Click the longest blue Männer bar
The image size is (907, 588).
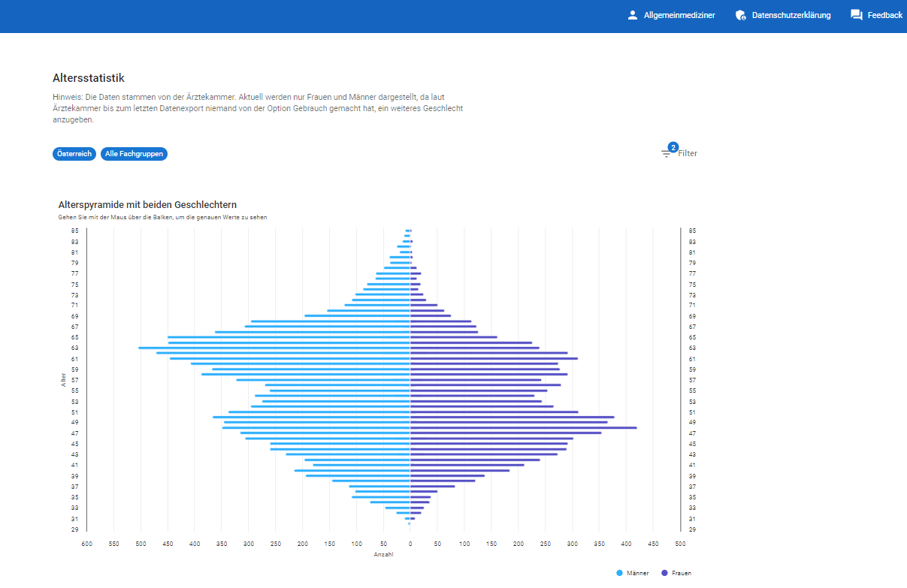274,348
